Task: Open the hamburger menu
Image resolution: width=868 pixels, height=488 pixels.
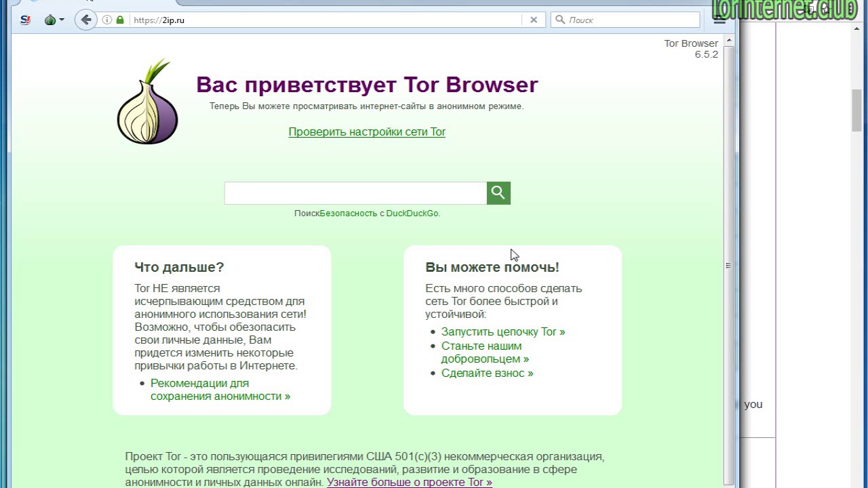Action: tap(719, 20)
